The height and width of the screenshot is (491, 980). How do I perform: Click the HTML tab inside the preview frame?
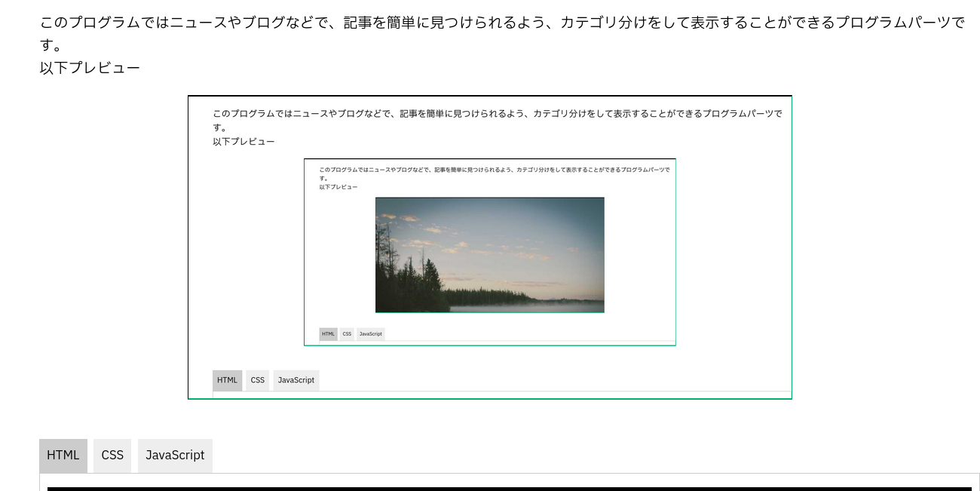pos(227,380)
